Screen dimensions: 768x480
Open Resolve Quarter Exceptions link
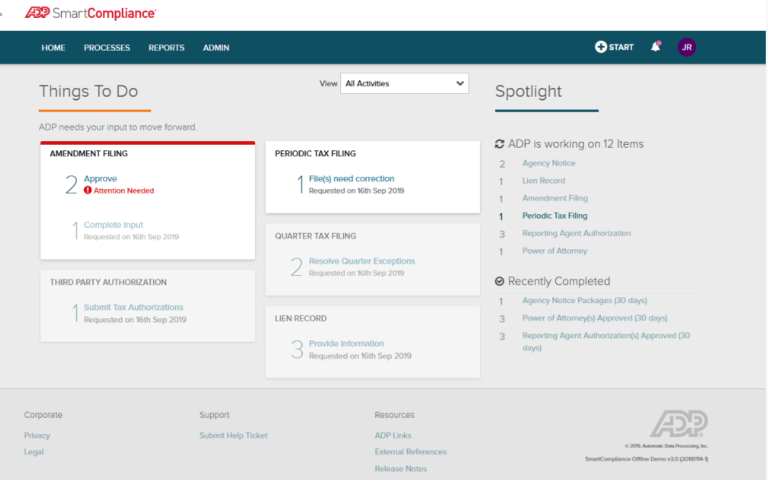[362, 261]
